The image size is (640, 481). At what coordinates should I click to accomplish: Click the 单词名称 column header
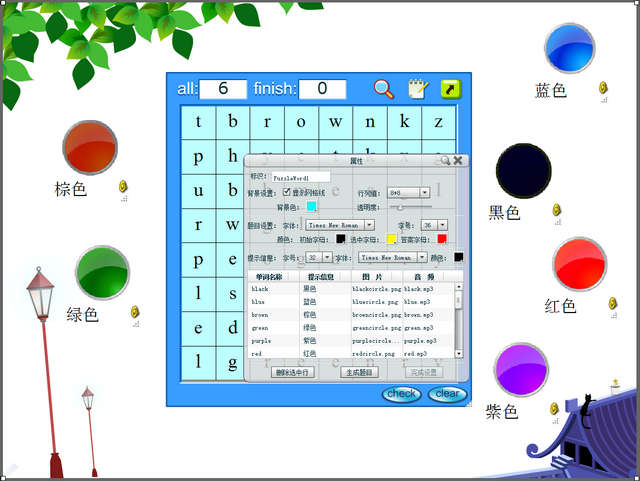click(x=270, y=276)
